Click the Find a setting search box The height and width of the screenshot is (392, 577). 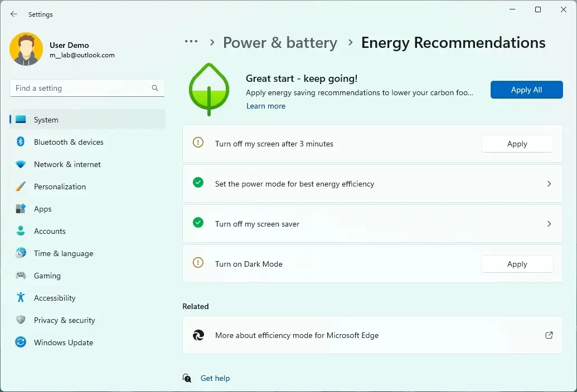coord(87,88)
